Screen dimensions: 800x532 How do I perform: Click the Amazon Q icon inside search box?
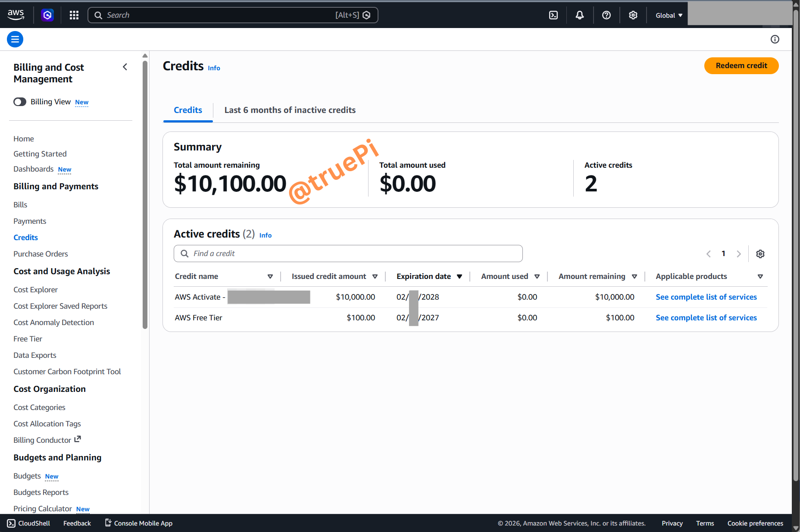pyautogui.click(x=366, y=15)
